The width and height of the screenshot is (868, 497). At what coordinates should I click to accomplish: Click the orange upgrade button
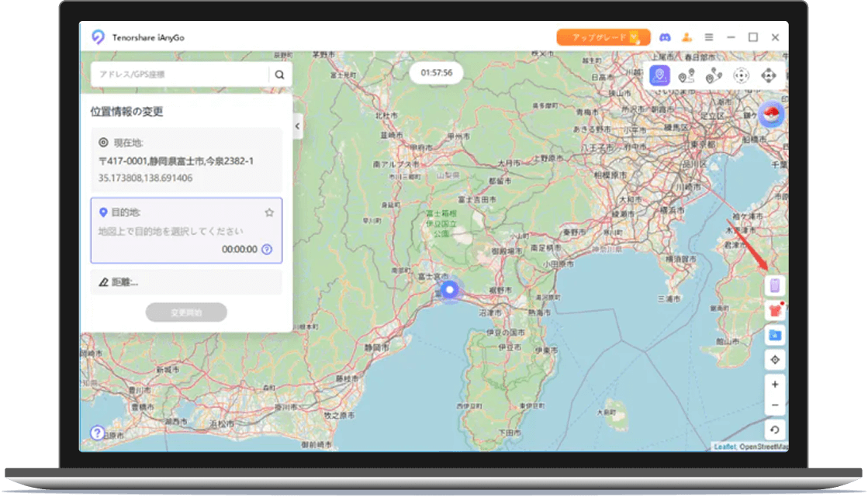(x=603, y=37)
